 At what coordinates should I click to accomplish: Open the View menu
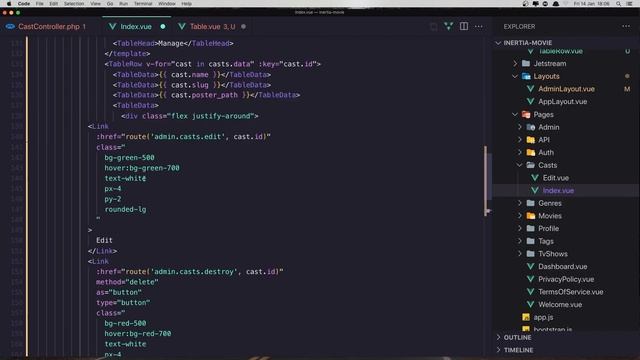tap(96, 4)
